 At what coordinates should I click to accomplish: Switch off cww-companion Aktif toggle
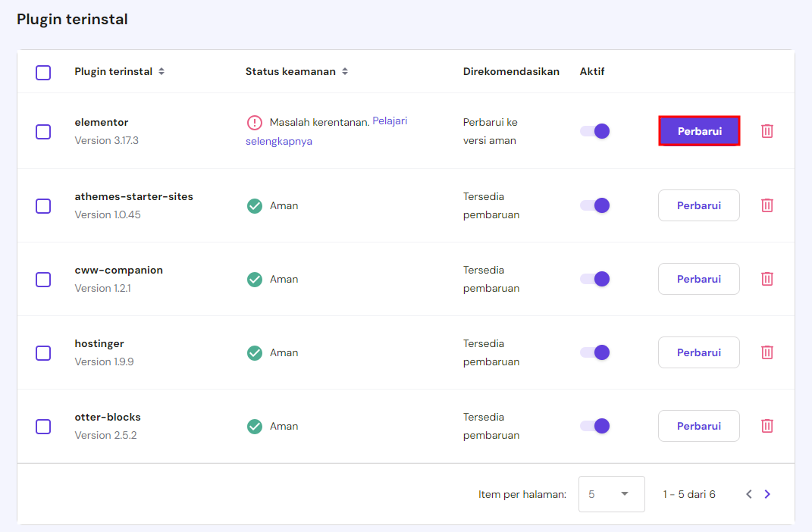click(x=595, y=279)
